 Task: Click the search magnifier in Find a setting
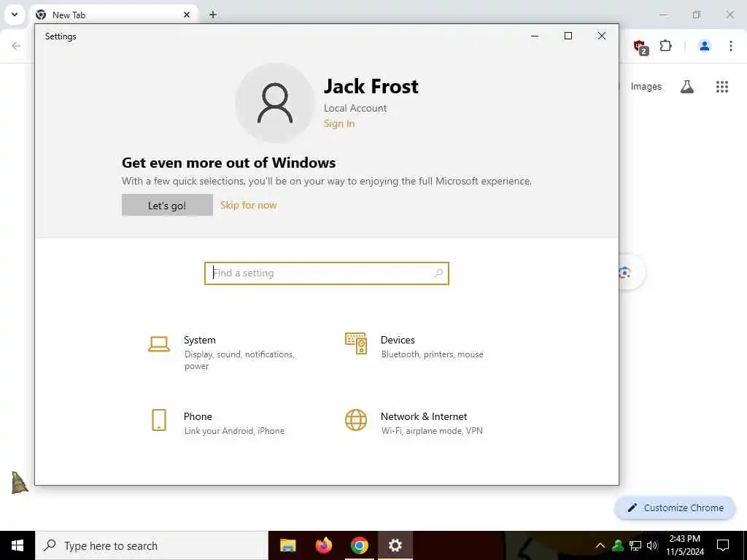click(x=438, y=273)
